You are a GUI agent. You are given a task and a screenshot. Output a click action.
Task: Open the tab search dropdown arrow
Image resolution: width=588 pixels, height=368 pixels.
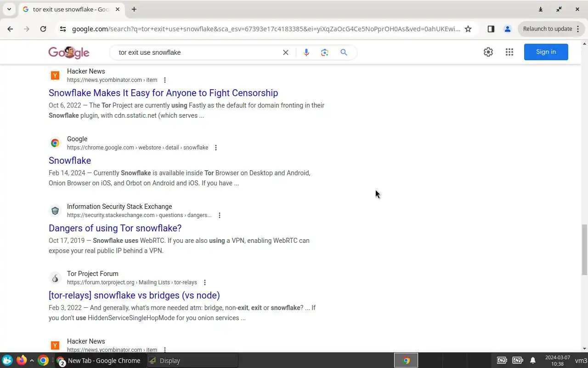pyautogui.click(x=9, y=9)
